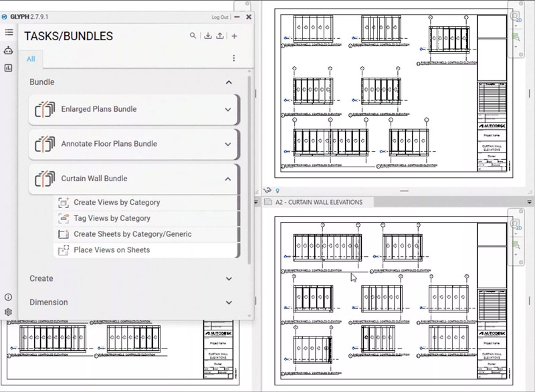Click the export upload icon
The width and height of the screenshot is (535, 392).
click(221, 36)
